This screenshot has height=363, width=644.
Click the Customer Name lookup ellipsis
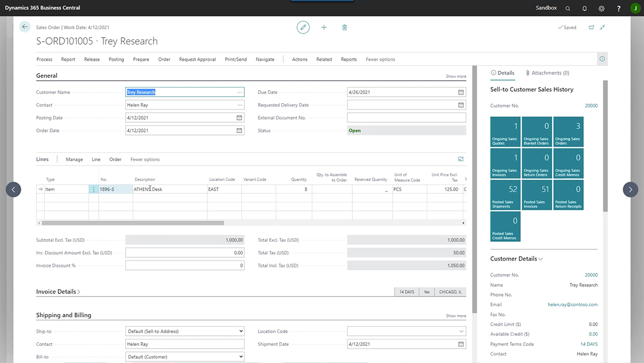(x=239, y=92)
